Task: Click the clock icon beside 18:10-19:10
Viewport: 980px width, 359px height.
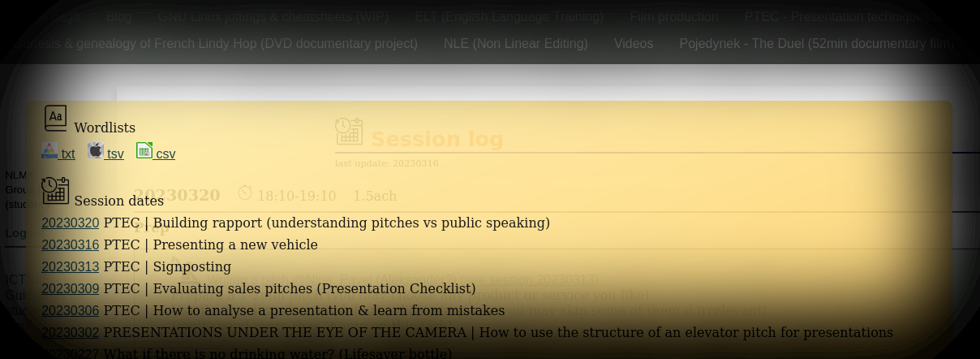Action: tap(245, 193)
